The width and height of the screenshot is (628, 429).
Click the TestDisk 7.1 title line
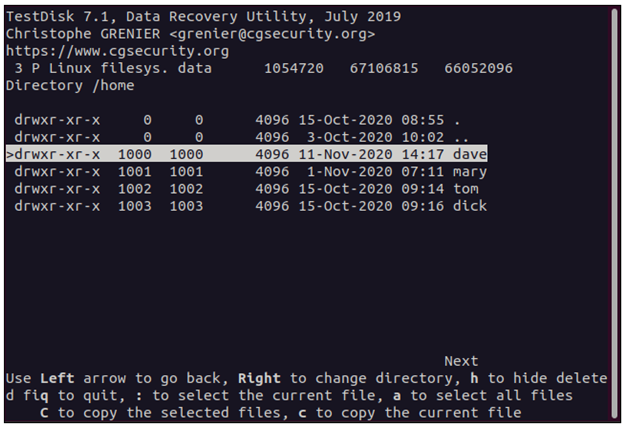203,16
